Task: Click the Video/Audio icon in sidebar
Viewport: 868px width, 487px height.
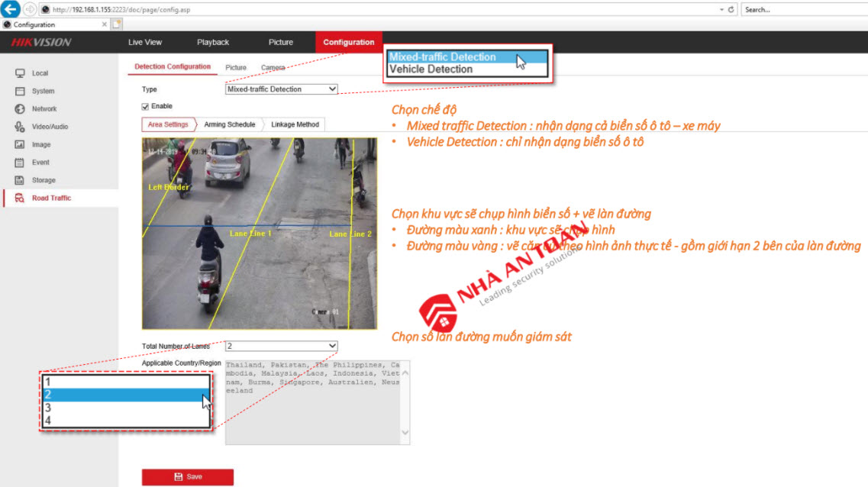Action: point(20,127)
